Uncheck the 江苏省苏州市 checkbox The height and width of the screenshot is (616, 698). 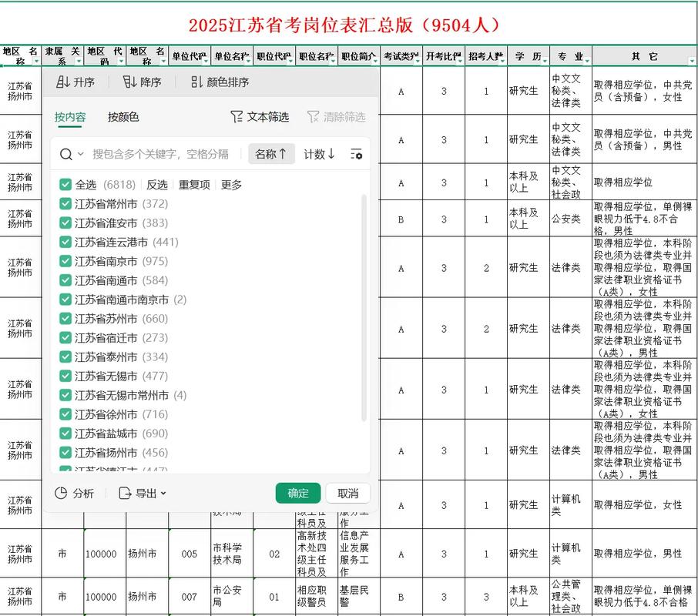pos(65,319)
